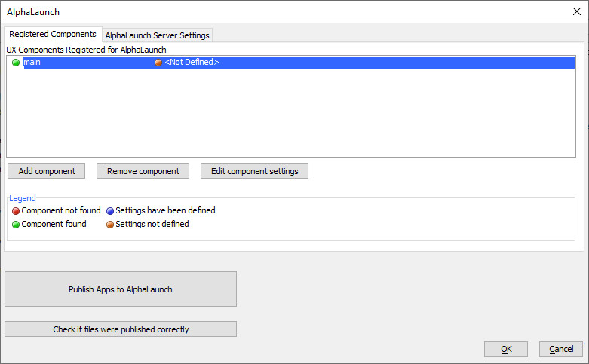This screenshot has width=589, height=364.
Task: Click the red Component not found legend icon
Action: (16, 211)
